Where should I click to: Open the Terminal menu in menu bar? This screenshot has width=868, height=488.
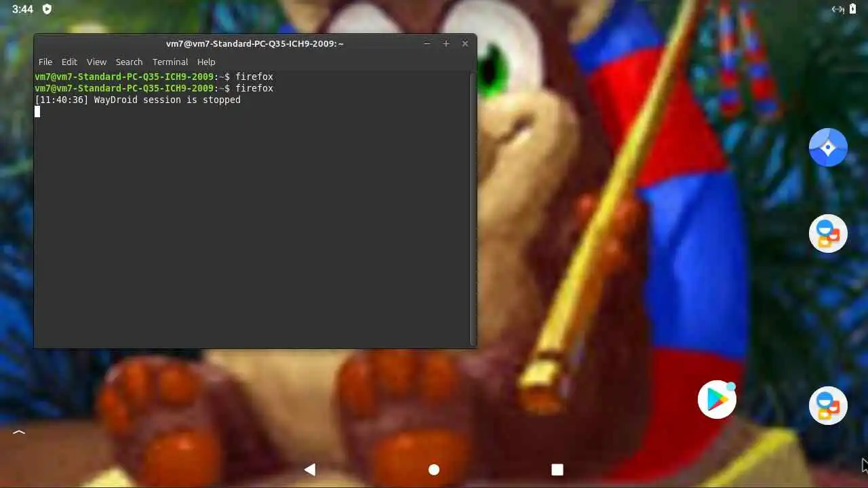coord(170,62)
